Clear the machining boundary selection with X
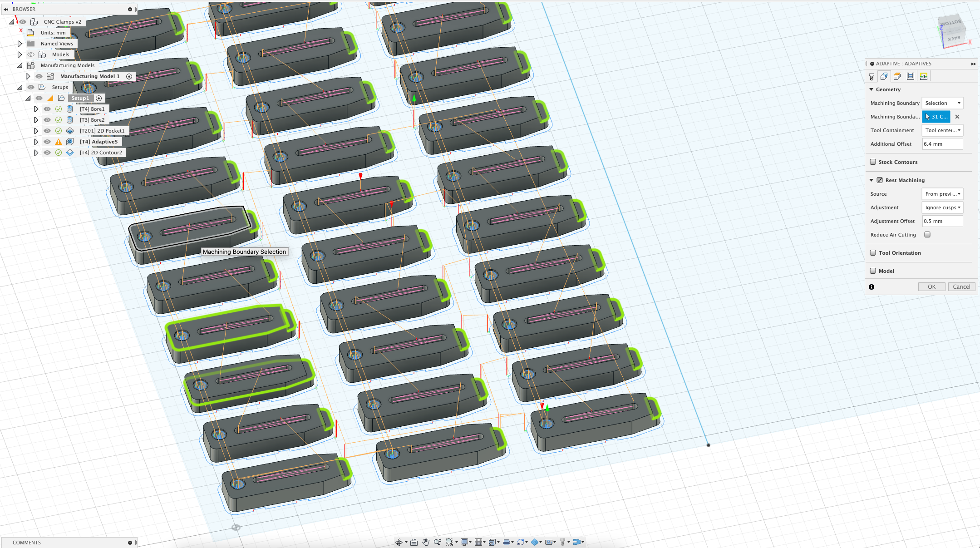The width and height of the screenshot is (980, 548). click(x=957, y=117)
